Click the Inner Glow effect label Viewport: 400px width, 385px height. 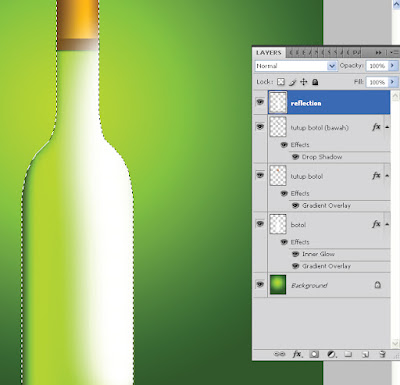[318, 254]
